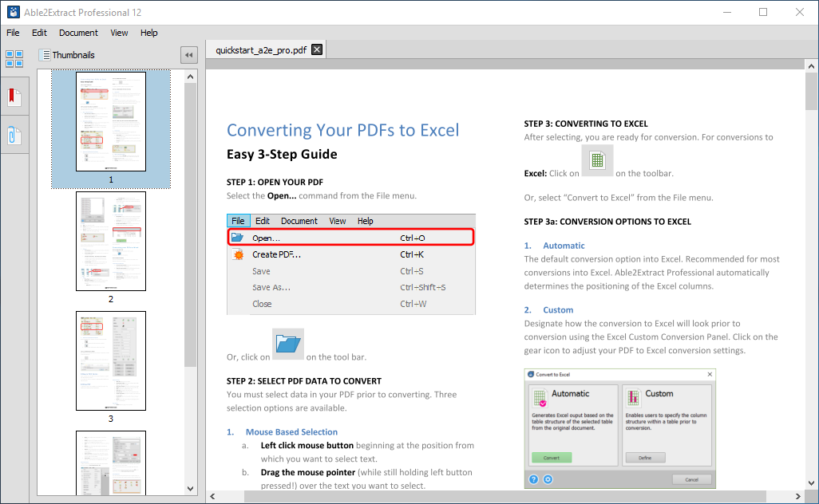
Task: Open the Edit menu
Action: tap(39, 33)
